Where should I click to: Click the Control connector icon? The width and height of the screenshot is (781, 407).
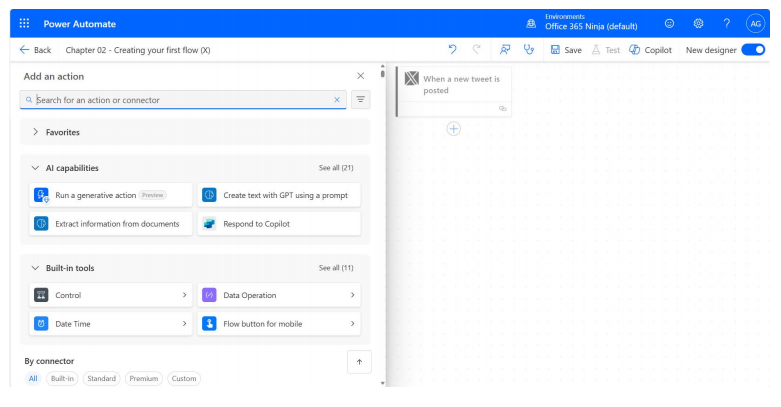[41, 295]
